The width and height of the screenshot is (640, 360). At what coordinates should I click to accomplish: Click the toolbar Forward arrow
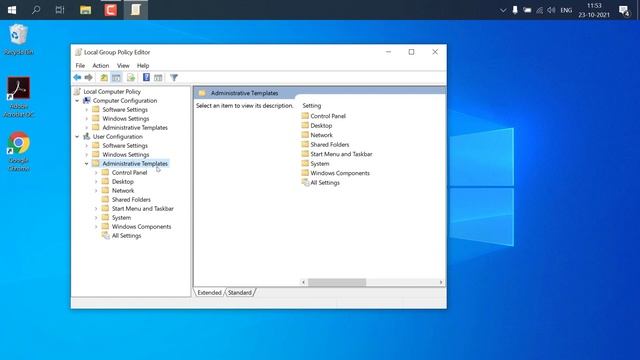coord(89,78)
